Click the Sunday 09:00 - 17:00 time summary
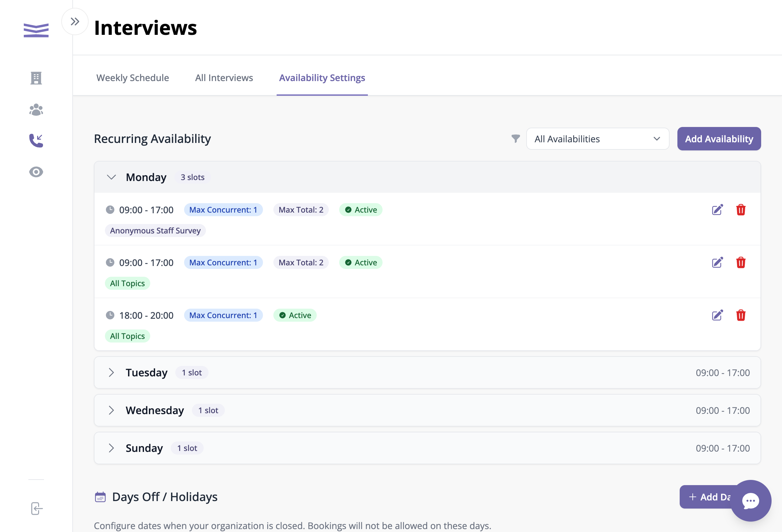 click(x=722, y=448)
